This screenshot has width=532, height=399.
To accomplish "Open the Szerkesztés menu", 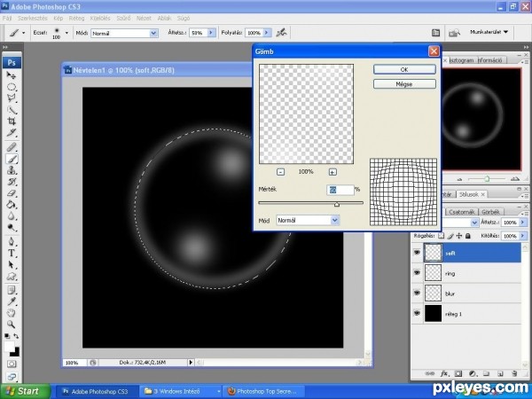I will click(x=33, y=19).
